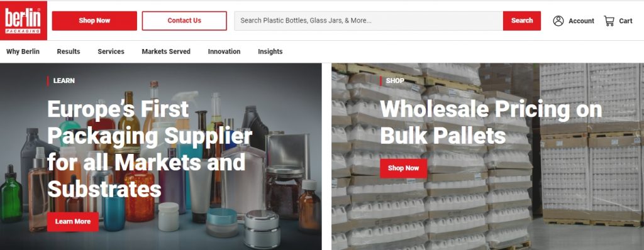The height and width of the screenshot is (250, 644).
Task: Open the Cart text link
Action: [x=626, y=21]
